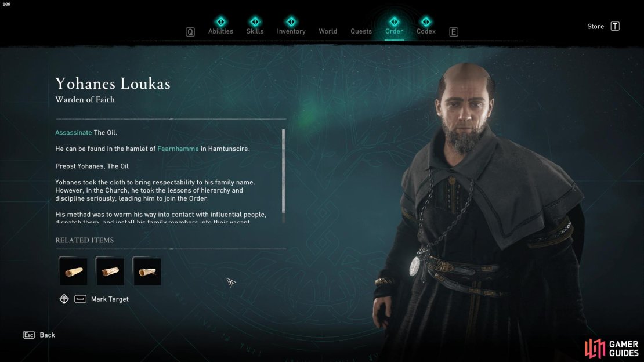Click the Assassinate highlighted keyword
Viewport: 644px width, 362px height.
(74, 132)
